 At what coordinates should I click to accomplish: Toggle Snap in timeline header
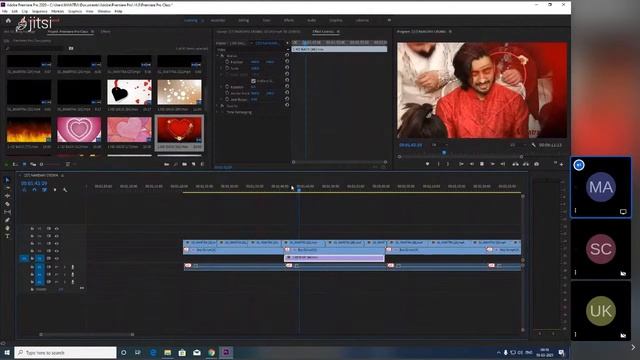click(x=34, y=190)
